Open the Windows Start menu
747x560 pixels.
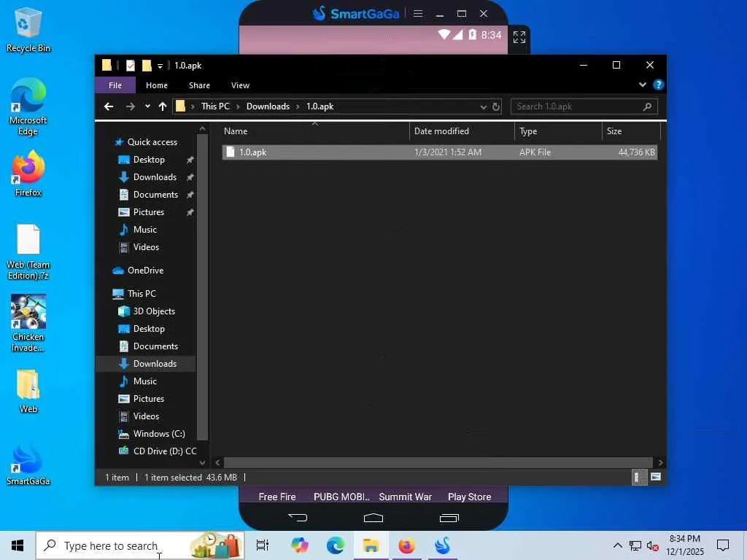[x=18, y=545]
